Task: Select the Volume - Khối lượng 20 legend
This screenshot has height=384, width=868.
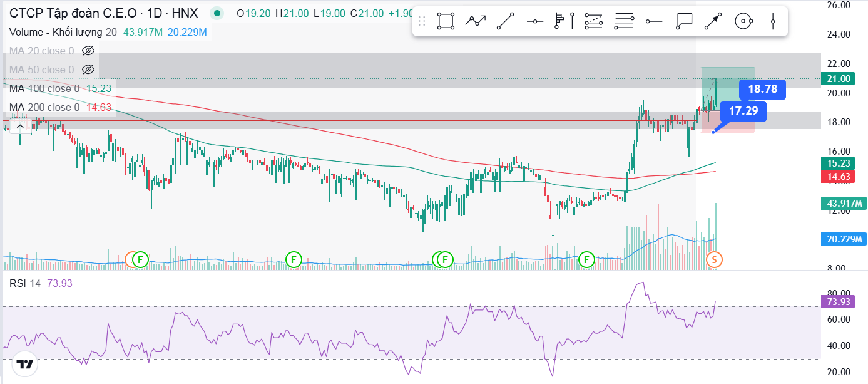Action: (x=63, y=32)
